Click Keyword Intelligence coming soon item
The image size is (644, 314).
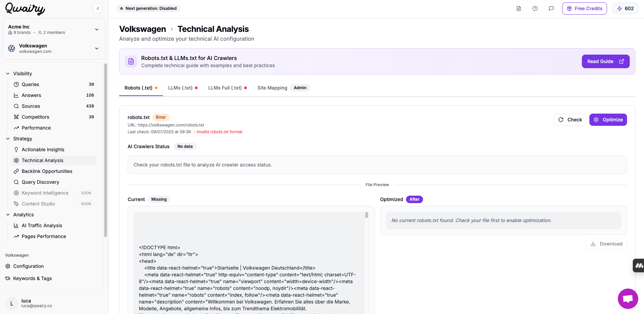54,193
